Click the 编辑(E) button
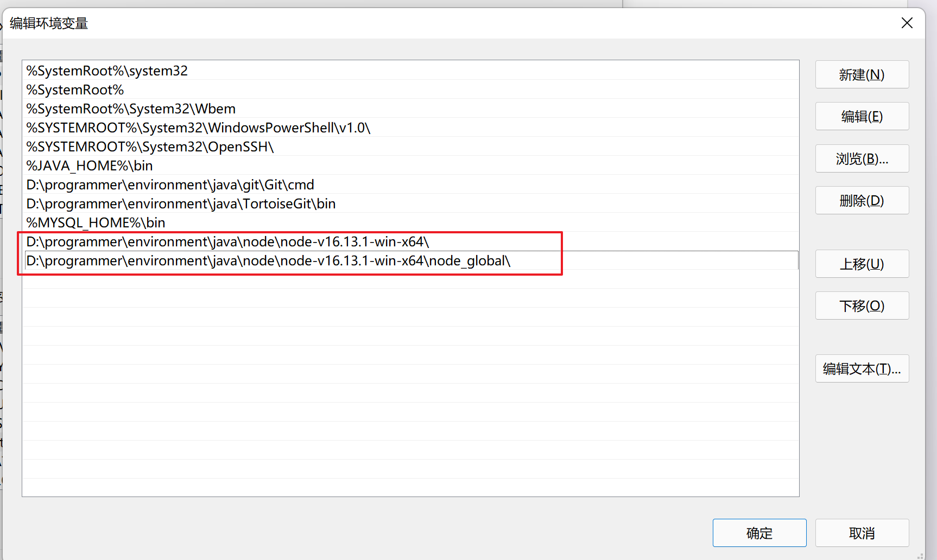Viewport: 937px width, 560px height. [x=862, y=116]
